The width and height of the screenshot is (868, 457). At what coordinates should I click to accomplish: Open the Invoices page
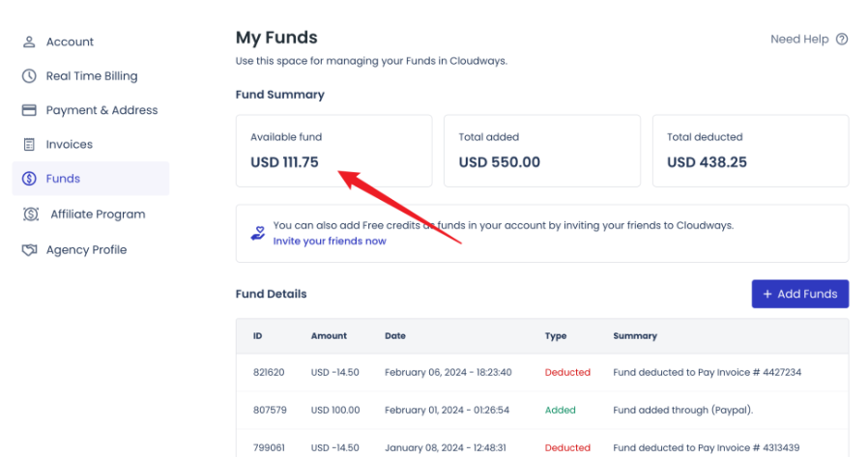pyautogui.click(x=70, y=145)
